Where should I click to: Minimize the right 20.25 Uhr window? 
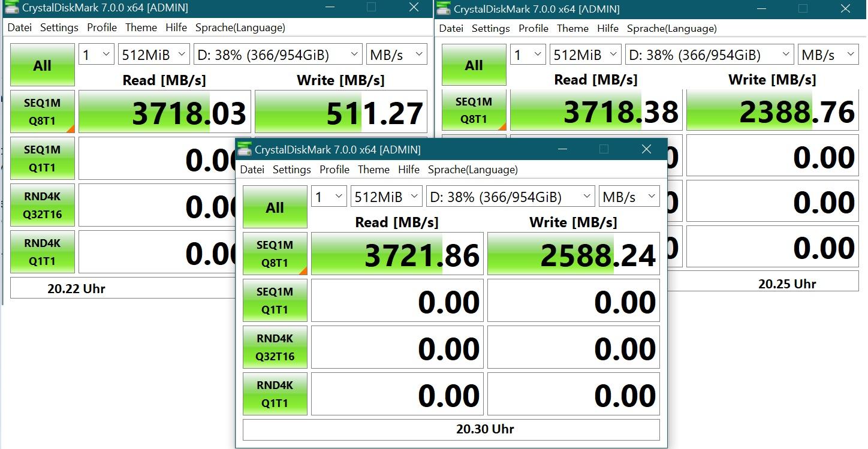click(761, 8)
